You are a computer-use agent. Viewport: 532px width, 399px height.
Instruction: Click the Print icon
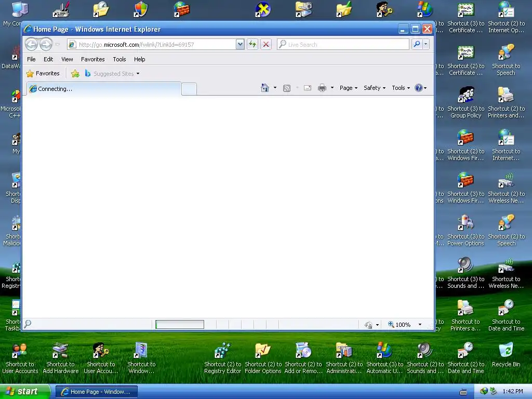[x=322, y=88]
